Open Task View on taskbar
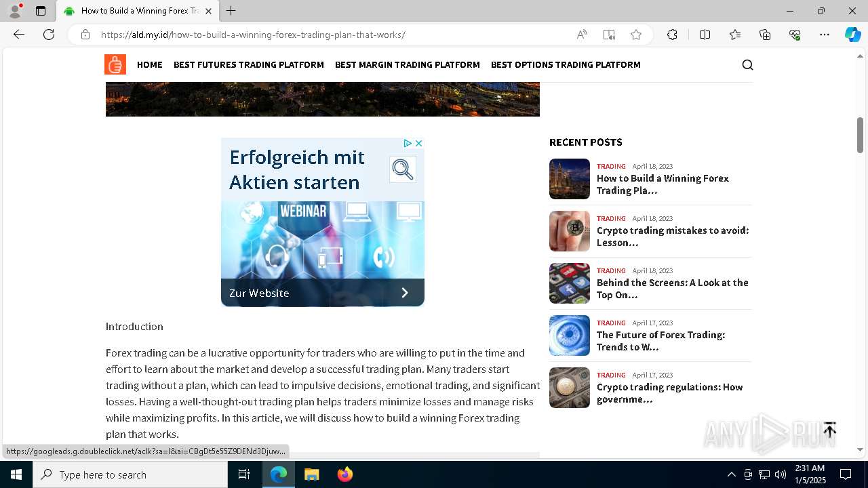The width and height of the screenshot is (868, 488). (x=244, y=474)
